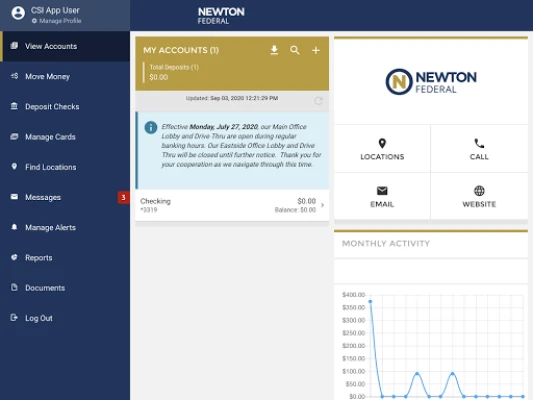
Task: Download accounts using the download icon
Action: (x=274, y=50)
